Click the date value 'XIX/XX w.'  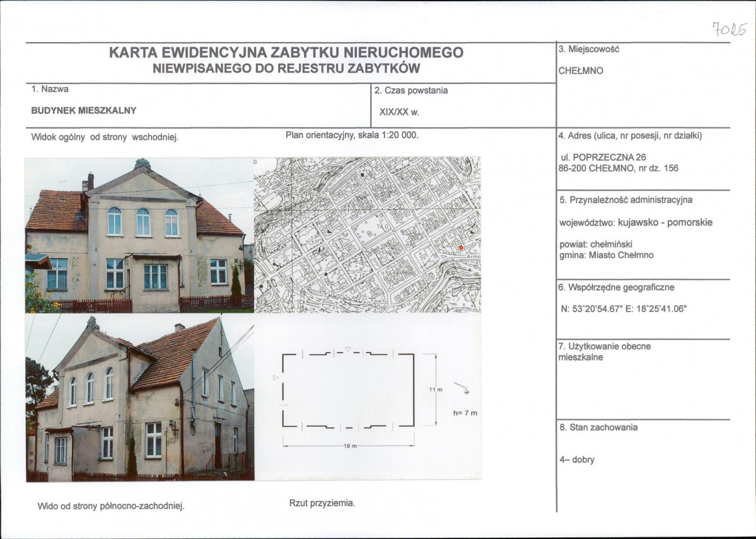click(399, 112)
